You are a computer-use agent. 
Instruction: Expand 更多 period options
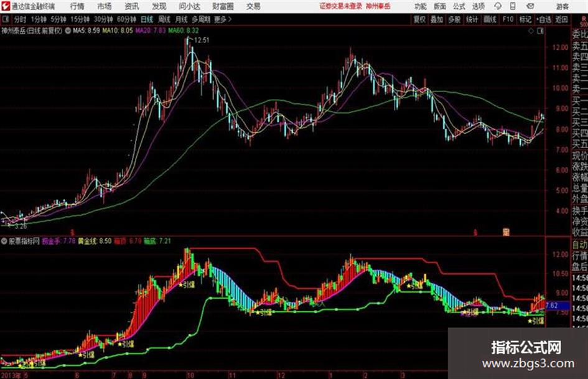point(223,19)
